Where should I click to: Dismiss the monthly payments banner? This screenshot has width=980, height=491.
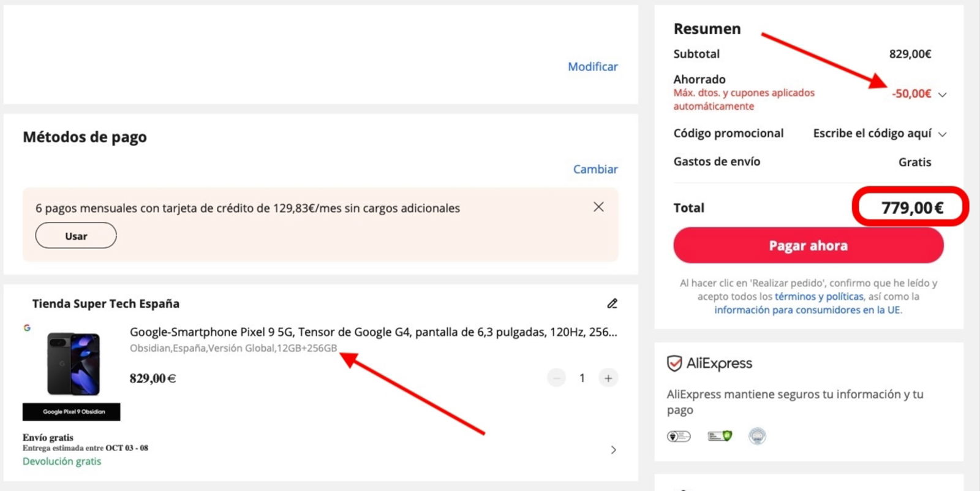[x=598, y=207]
